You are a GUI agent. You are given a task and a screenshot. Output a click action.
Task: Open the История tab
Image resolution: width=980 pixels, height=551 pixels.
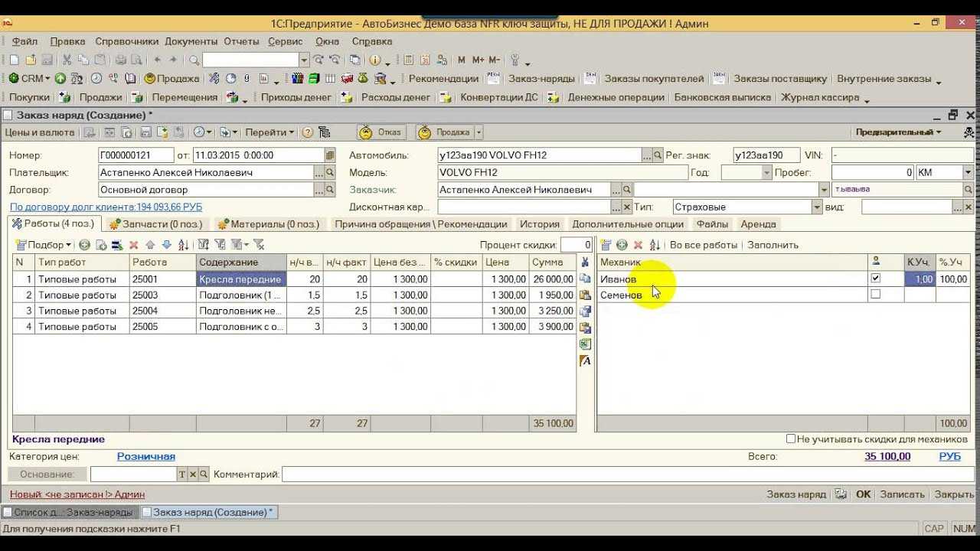point(540,224)
